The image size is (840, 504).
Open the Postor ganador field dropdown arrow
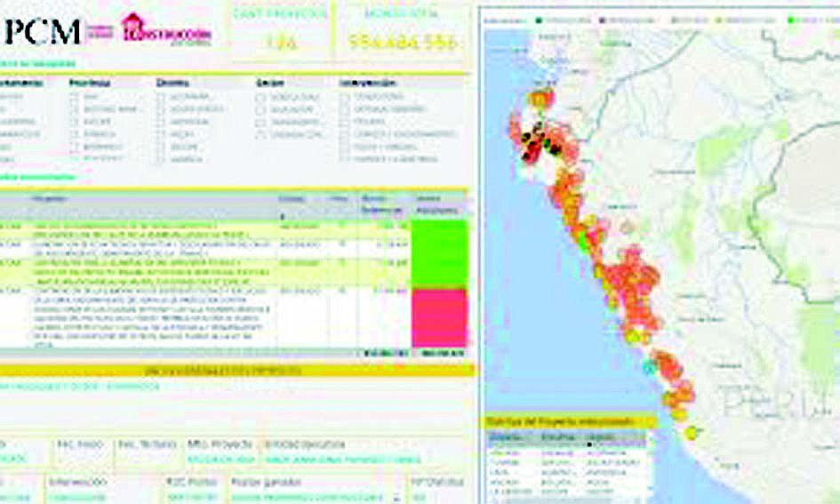click(397, 498)
